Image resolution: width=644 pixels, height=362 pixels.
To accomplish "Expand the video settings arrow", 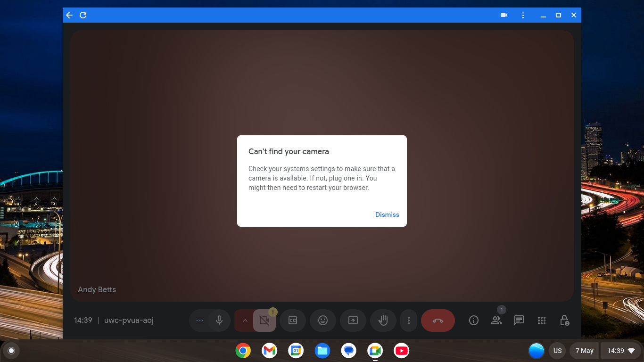I will (245, 321).
